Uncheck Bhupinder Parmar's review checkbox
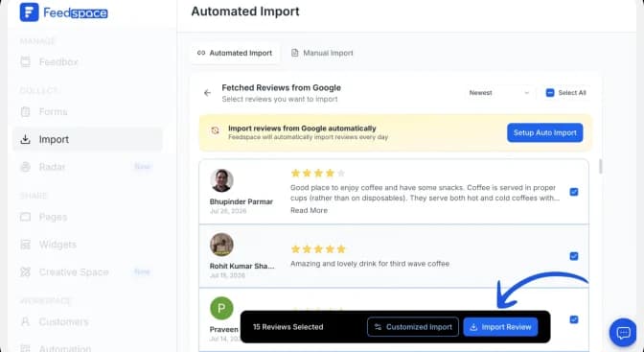644x352 pixels. 574,192
